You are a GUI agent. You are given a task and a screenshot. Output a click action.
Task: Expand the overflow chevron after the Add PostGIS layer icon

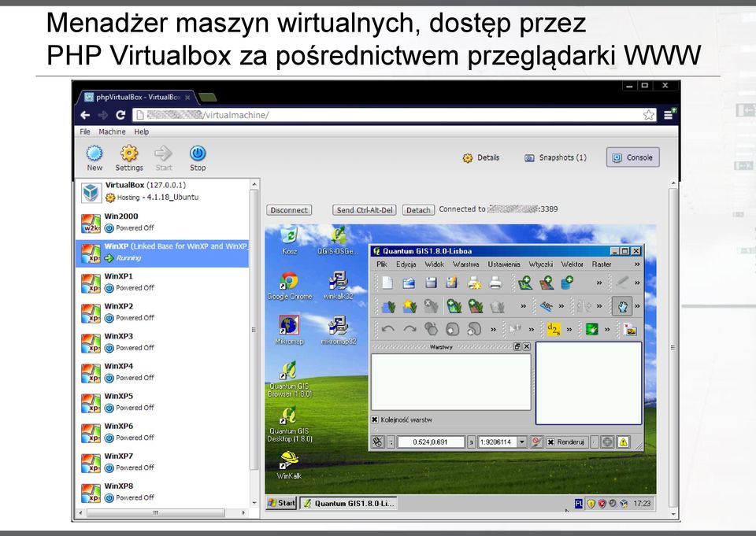point(599,283)
